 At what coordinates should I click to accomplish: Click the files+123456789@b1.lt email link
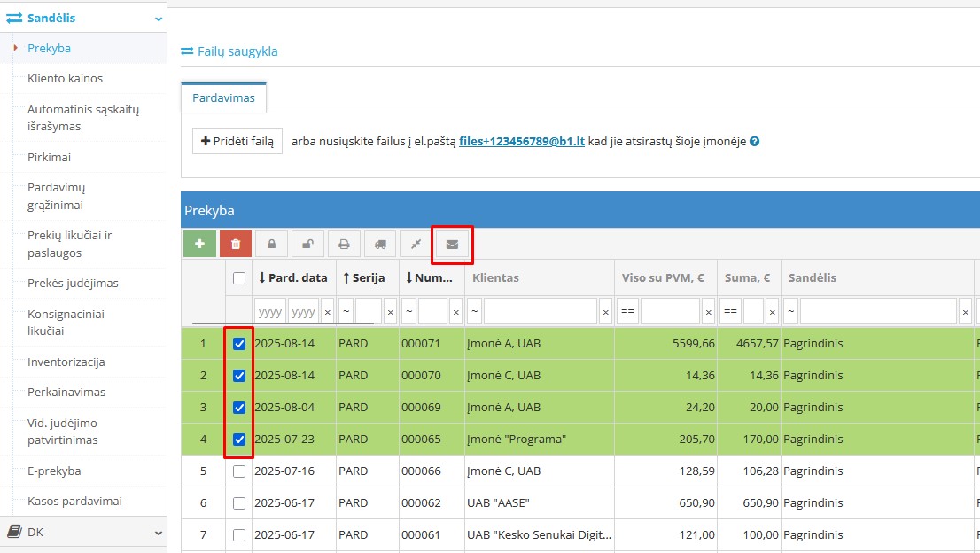(522, 141)
